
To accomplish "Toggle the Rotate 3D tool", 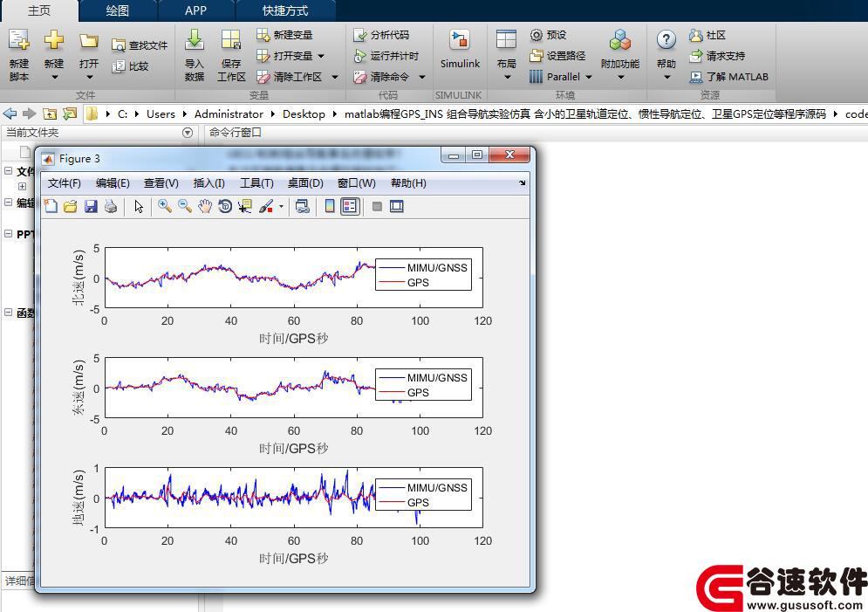I will pos(225,207).
